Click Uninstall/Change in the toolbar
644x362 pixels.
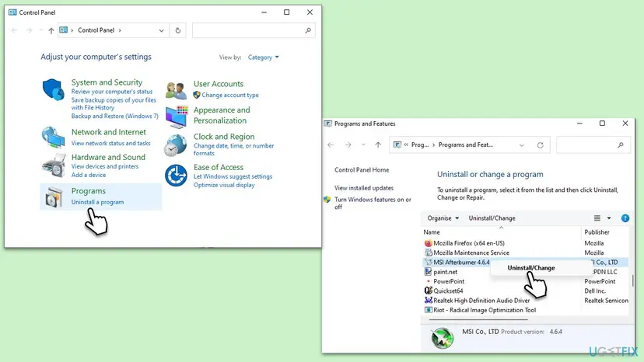pos(492,218)
